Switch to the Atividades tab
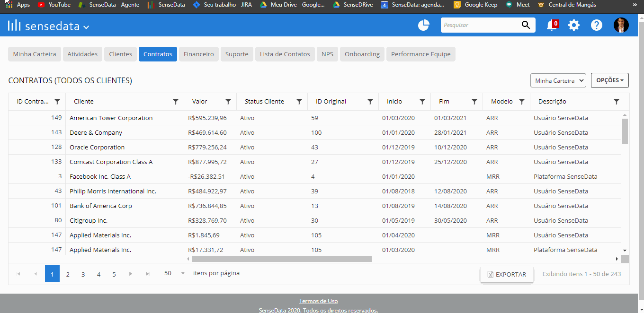 click(x=82, y=54)
